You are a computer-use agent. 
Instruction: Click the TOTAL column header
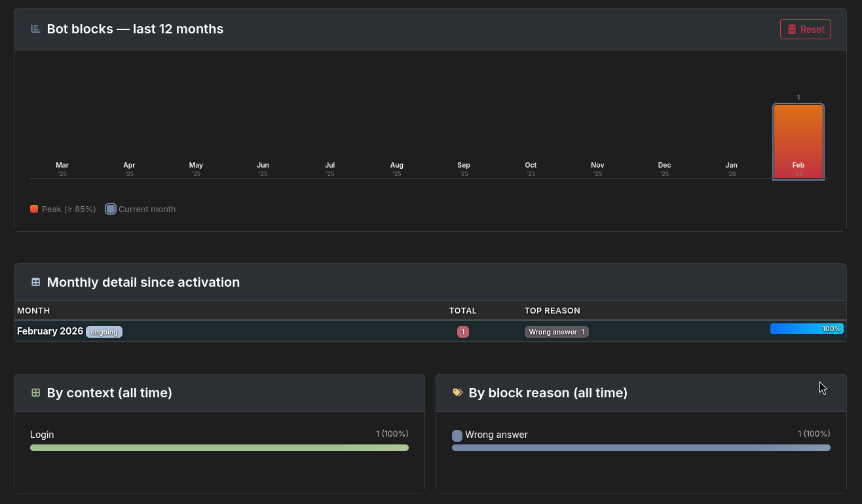462,310
